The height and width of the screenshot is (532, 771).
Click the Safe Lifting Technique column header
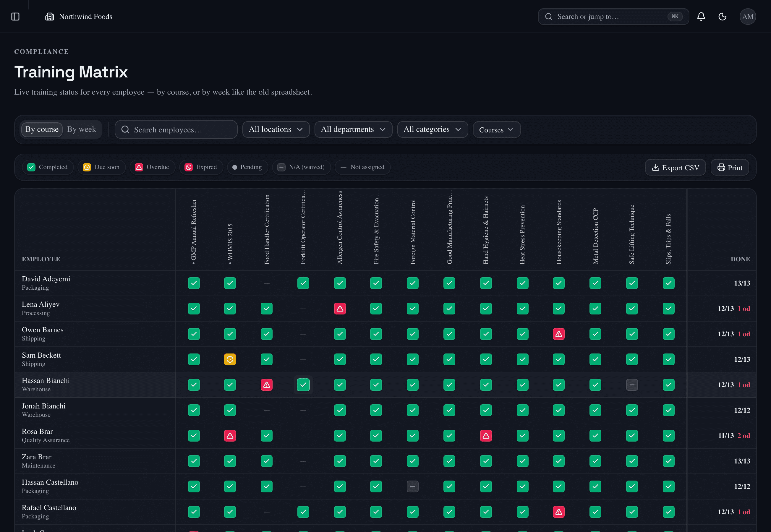[x=632, y=234]
